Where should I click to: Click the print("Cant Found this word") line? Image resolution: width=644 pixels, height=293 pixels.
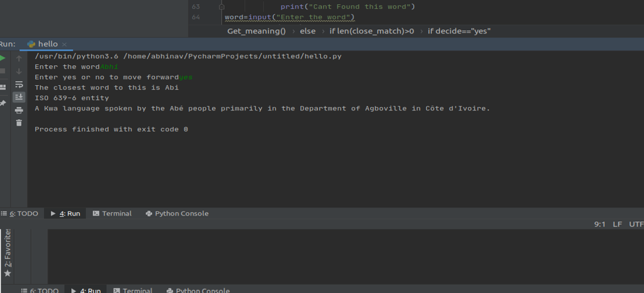point(348,7)
